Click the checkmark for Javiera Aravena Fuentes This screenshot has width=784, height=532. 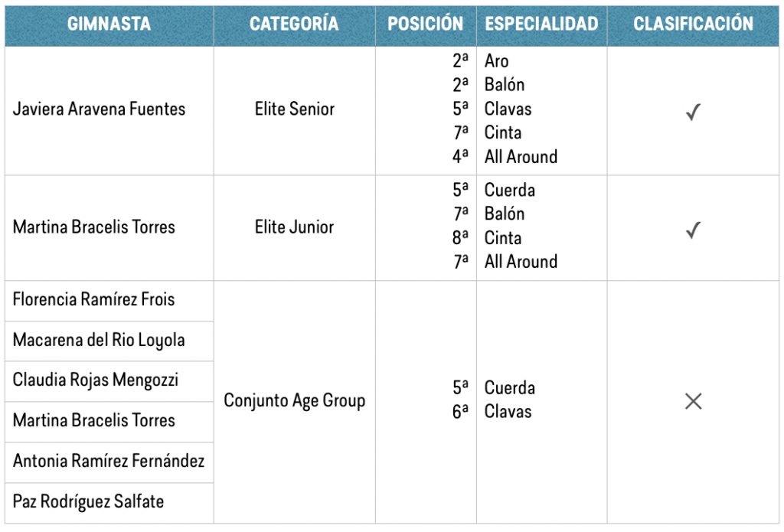pos(693,112)
